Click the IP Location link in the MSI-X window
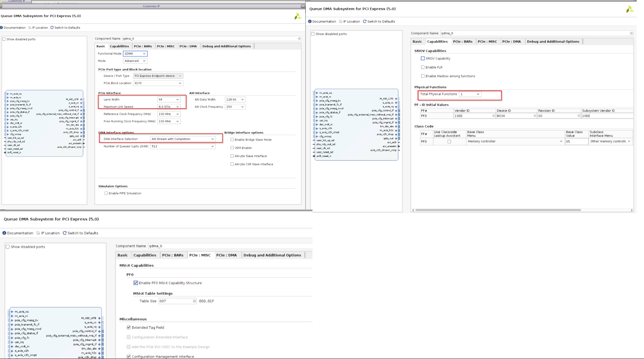Screen dimensions: 644x359 pyautogui.click(x=50, y=233)
